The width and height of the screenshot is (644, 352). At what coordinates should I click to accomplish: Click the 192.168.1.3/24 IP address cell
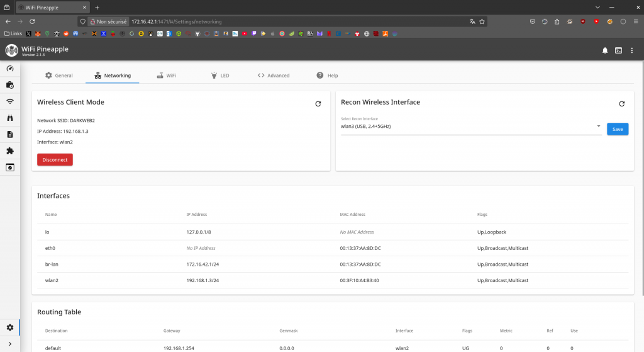tap(203, 280)
